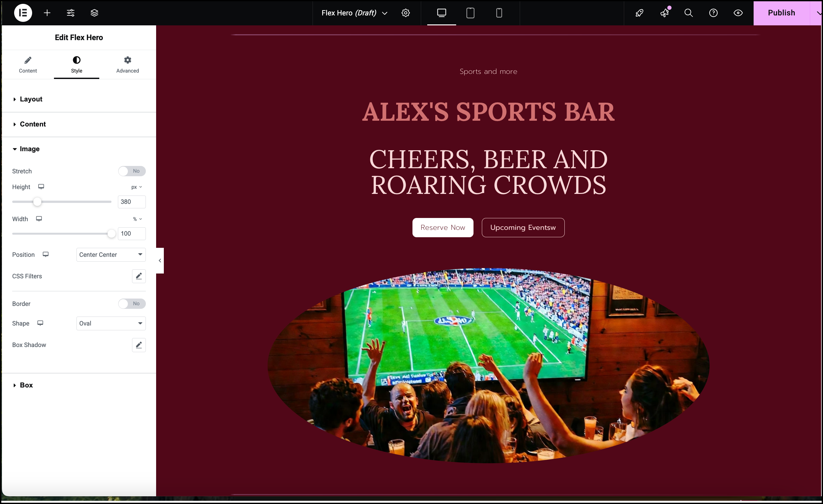Click the Style tab in Edit panel

(76, 65)
